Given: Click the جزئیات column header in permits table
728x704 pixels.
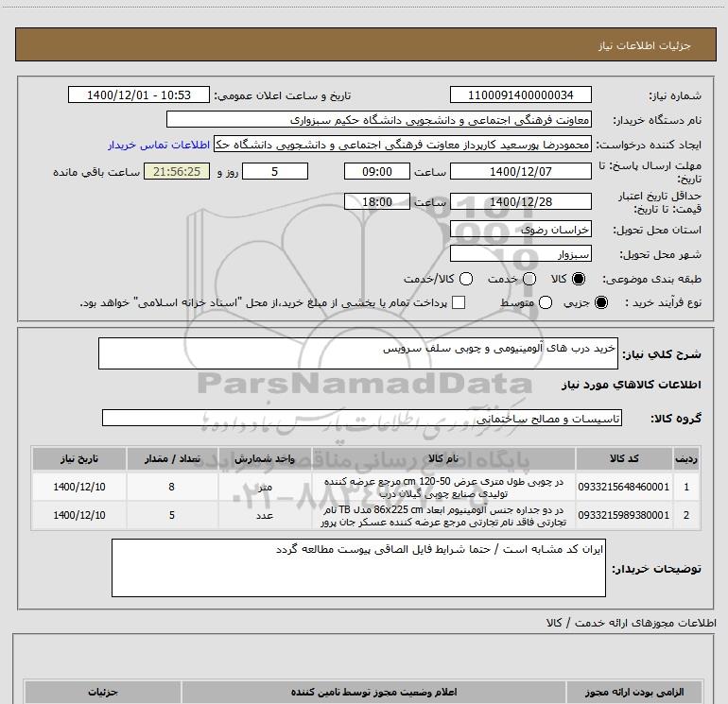Looking at the screenshot, I should (x=103, y=692).
